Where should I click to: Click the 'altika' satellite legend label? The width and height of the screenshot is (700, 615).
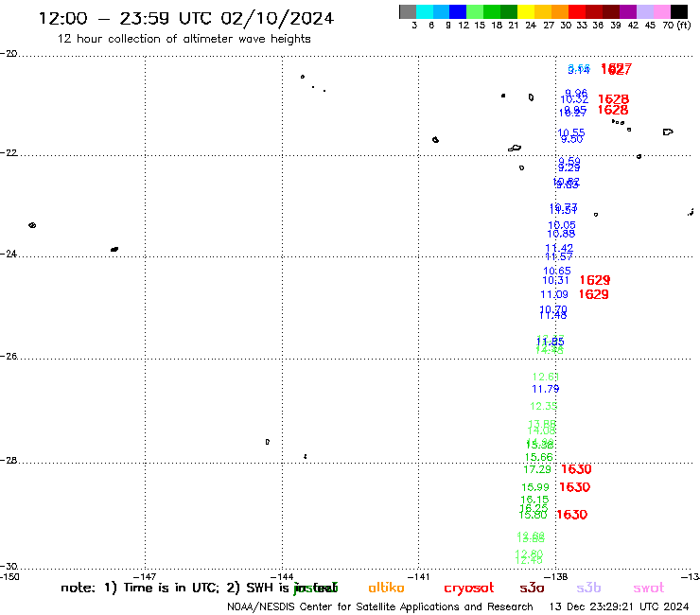pyautogui.click(x=386, y=588)
